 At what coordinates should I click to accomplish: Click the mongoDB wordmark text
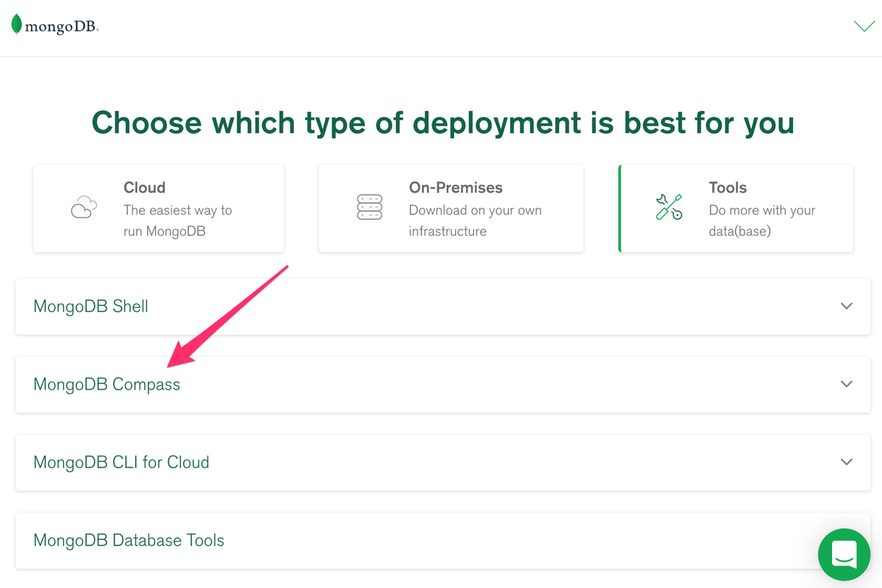pos(62,27)
